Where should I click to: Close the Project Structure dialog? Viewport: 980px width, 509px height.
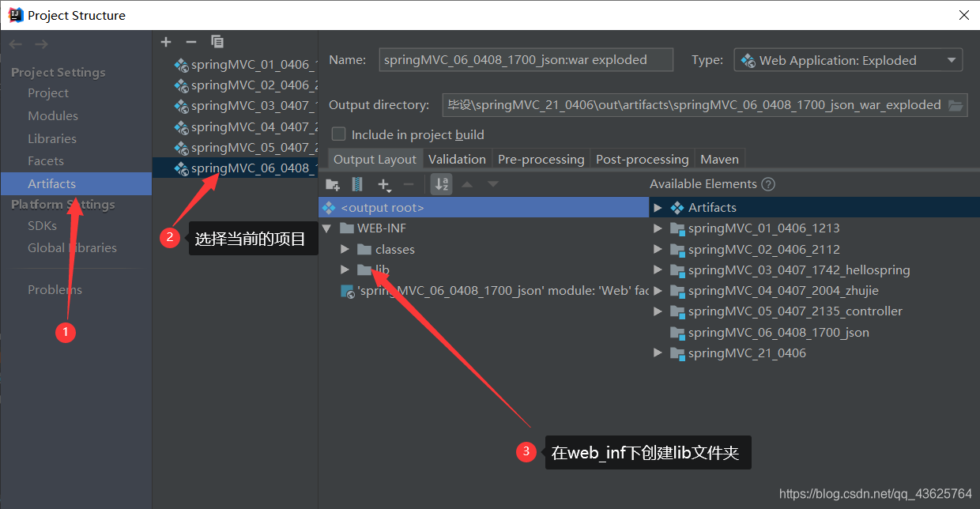coord(963,15)
